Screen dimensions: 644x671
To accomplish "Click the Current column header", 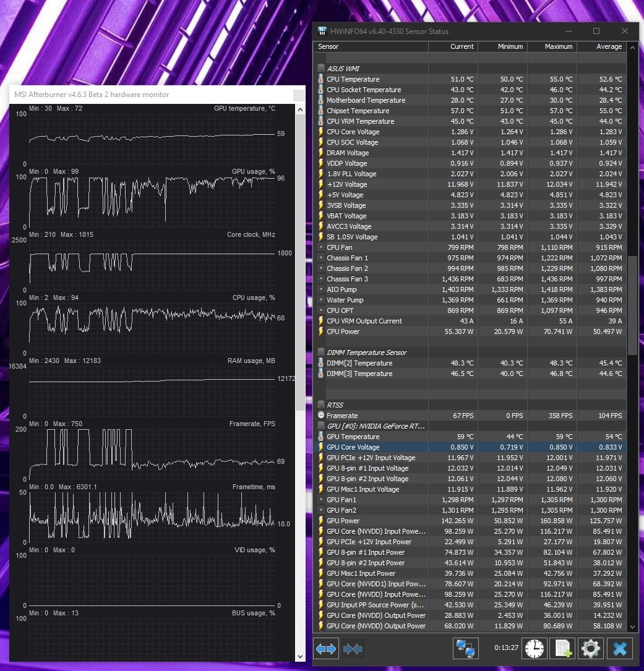I will 453,46.
